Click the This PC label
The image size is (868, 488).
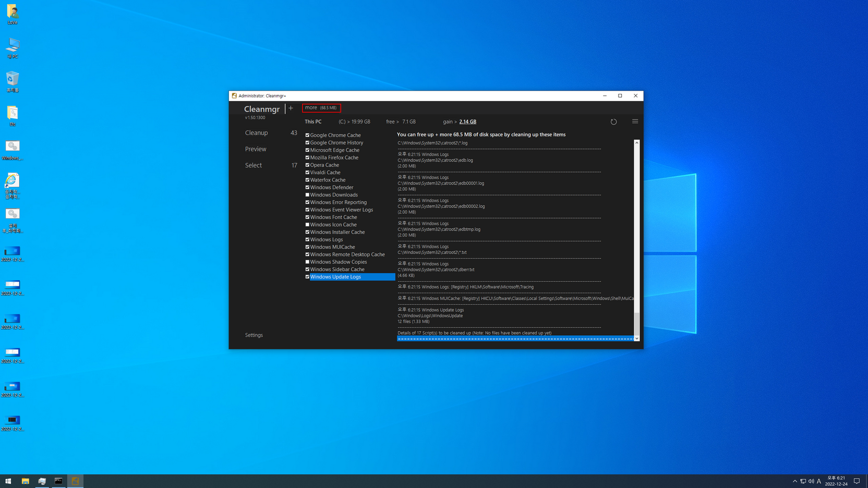[313, 121]
